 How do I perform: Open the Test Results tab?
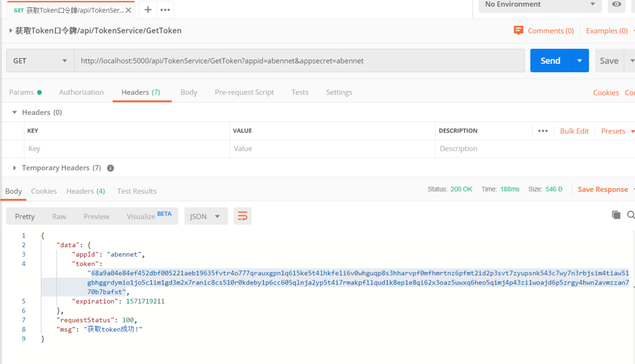pos(137,191)
